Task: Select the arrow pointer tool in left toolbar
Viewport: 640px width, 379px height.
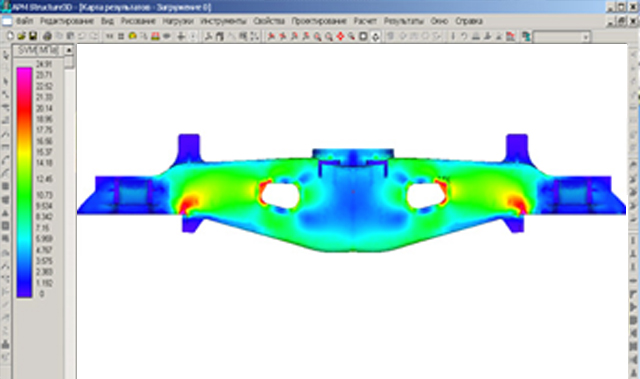Action: coord(6,55)
